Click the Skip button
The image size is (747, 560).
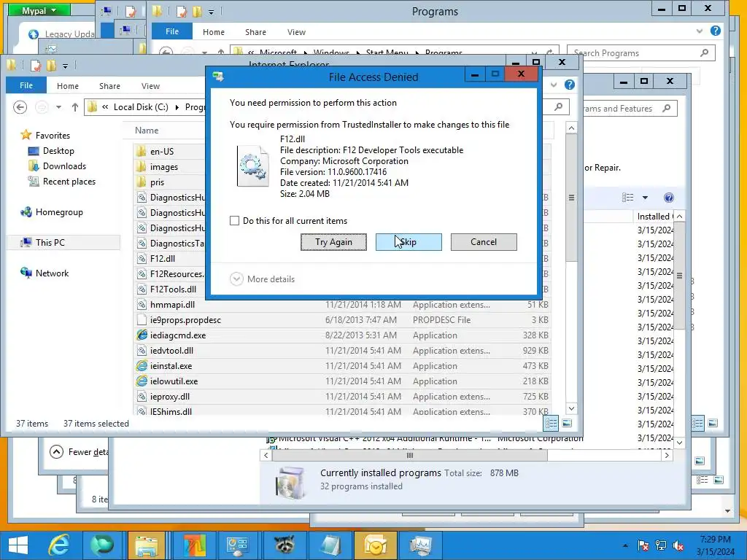click(x=409, y=242)
